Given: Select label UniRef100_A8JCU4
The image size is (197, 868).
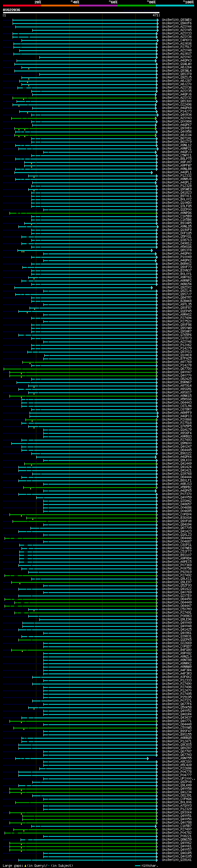Looking at the screenshot, I should [x=177, y=135].
